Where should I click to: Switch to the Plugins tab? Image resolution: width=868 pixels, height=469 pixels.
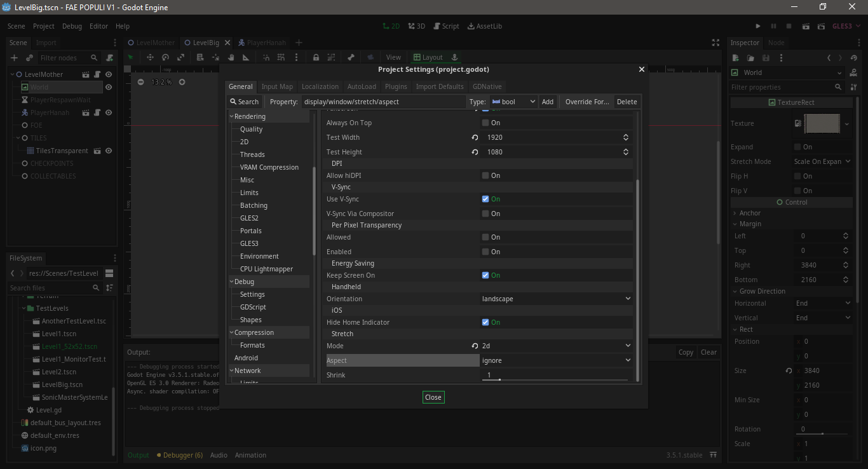(x=396, y=86)
